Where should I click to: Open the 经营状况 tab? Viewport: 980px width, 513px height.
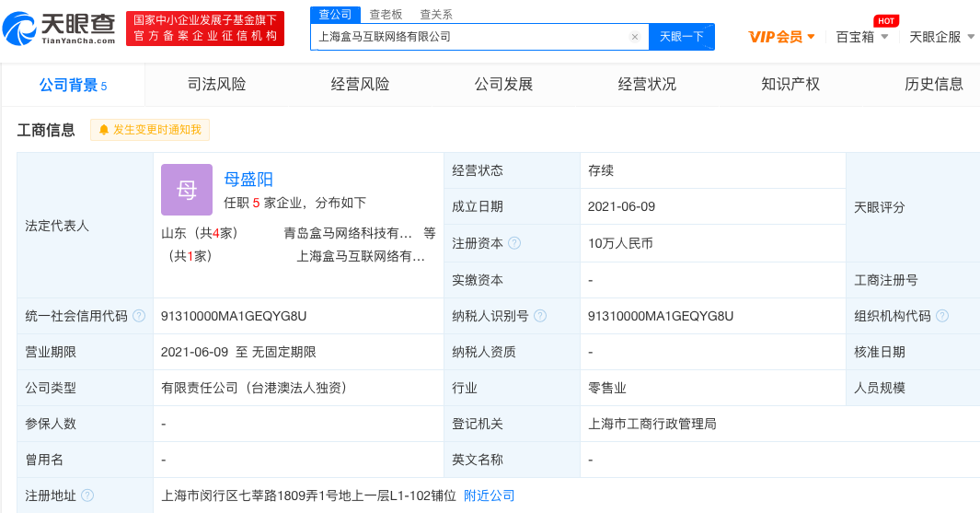point(647,85)
